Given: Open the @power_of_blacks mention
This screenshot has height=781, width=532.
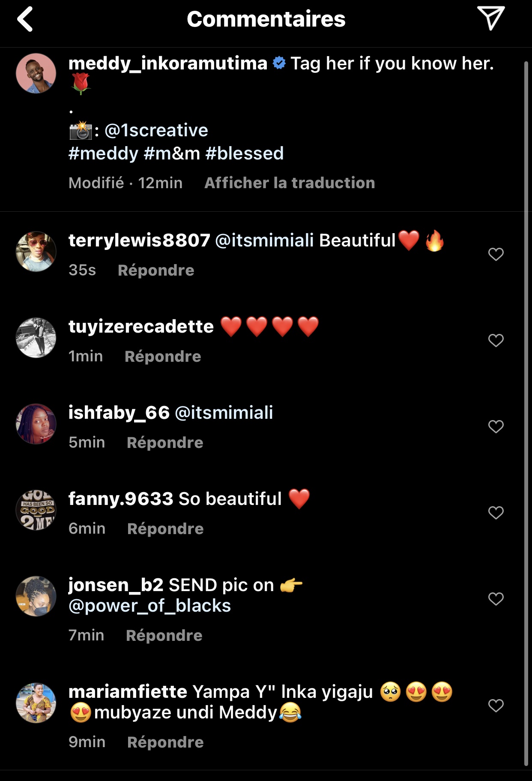Looking at the screenshot, I should 149,606.
